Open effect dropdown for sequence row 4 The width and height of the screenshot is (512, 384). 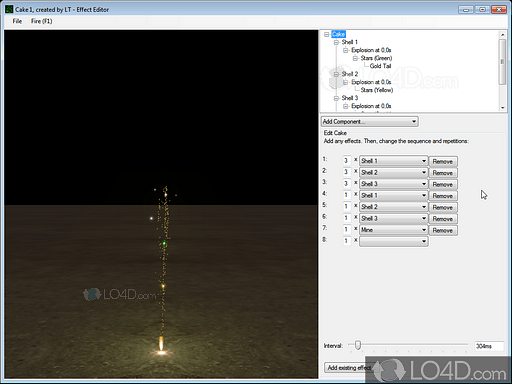[x=394, y=195]
